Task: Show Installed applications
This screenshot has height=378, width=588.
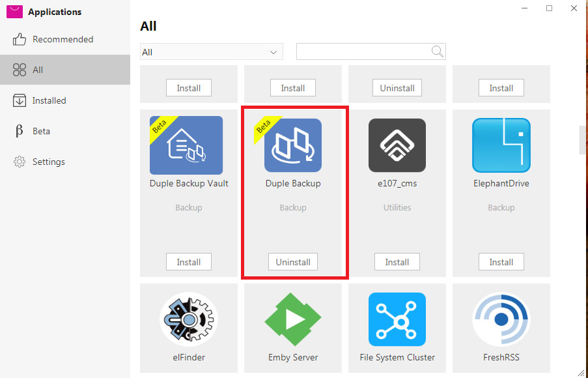Action: (65, 100)
